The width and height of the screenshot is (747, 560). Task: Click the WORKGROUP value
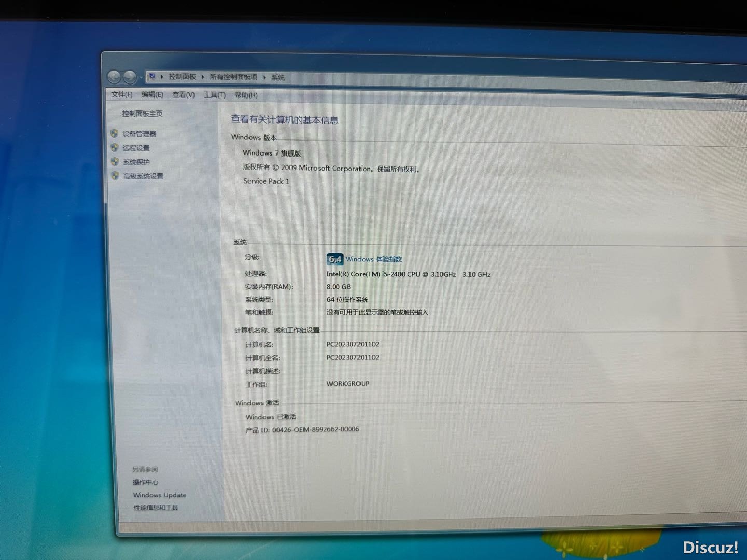click(348, 384)
